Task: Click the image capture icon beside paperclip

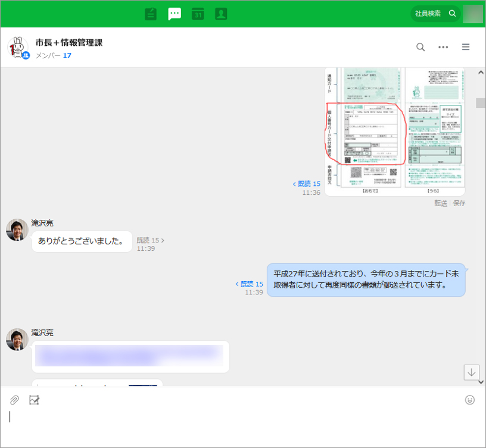Action: [x=34, y=400]
